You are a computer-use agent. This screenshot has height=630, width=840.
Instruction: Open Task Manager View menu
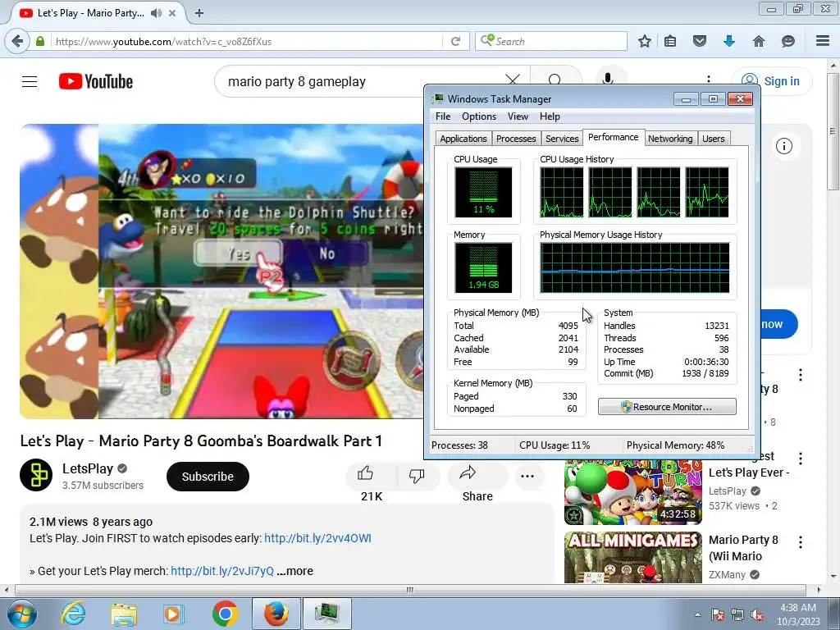[518, 116]
